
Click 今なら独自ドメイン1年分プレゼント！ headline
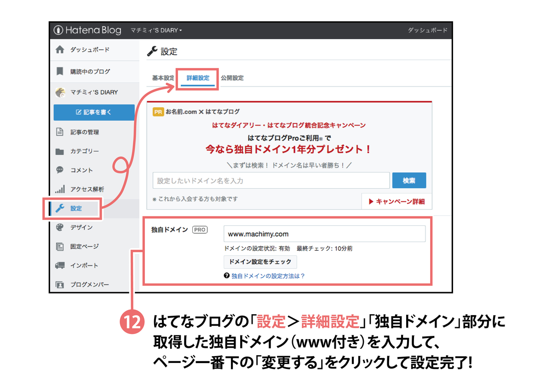[289, 150]
